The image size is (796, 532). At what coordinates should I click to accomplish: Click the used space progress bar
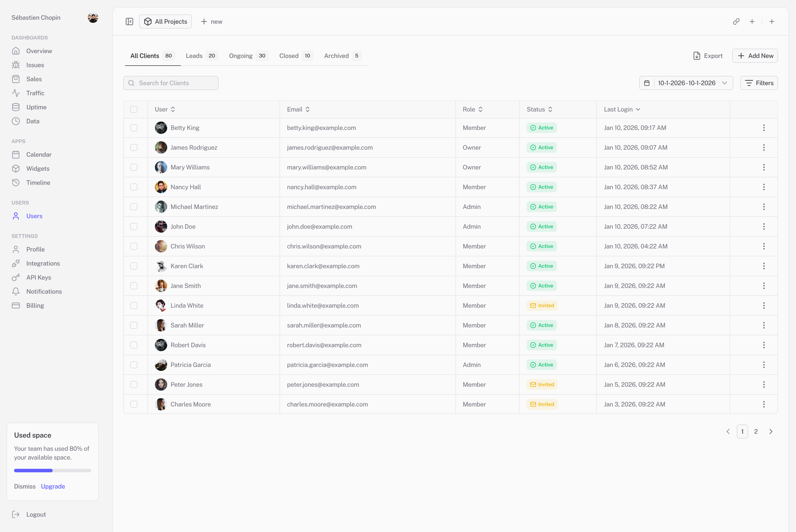[53, 471]
